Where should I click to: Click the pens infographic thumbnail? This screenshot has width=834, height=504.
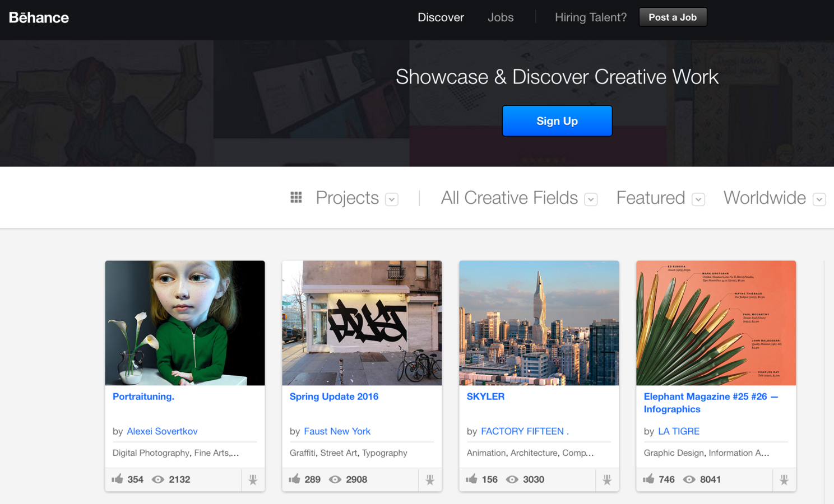coord(716,323)
